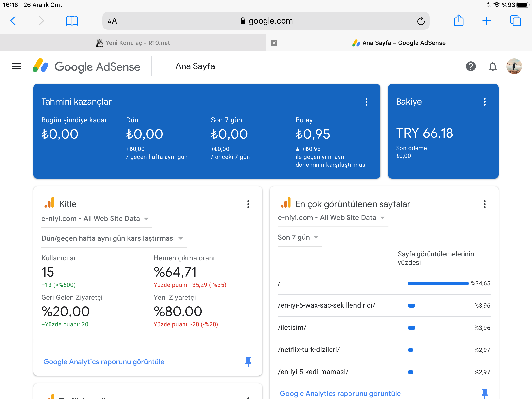Click the /en-iyi-5-kedi-mamasi/ page row
The width and height of the screenshot is (532, 399).
pos(384,372)
